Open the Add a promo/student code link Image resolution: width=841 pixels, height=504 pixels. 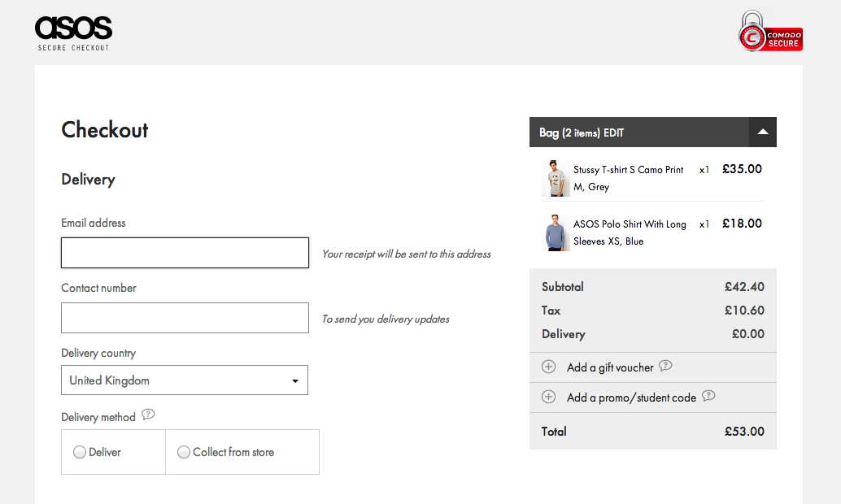[631, 398]
